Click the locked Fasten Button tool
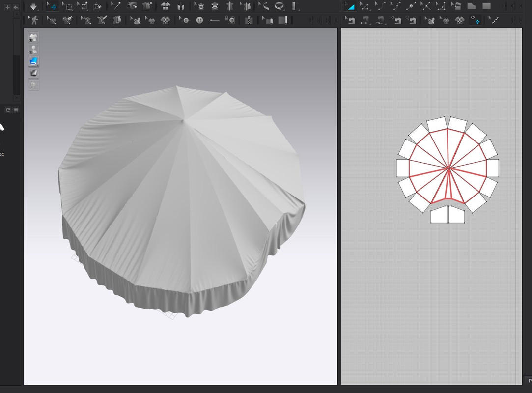The height and width of the screenshot is (393, 532). pos(230,20)
